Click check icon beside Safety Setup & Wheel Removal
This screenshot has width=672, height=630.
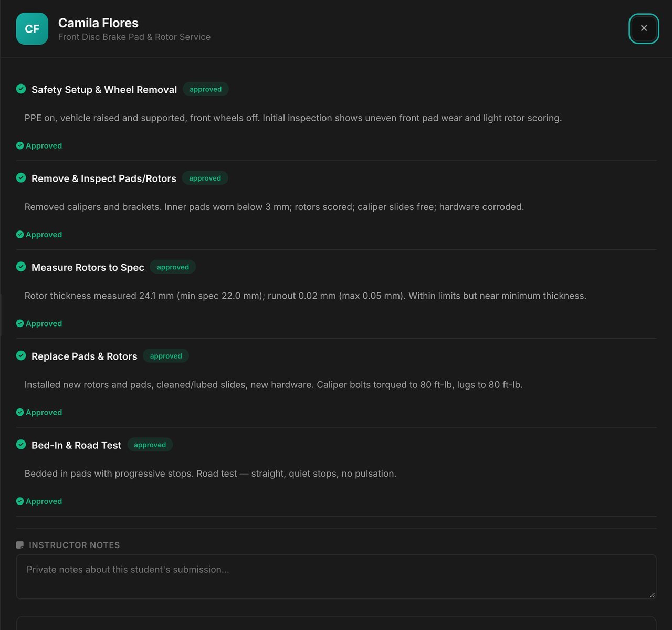21,89
